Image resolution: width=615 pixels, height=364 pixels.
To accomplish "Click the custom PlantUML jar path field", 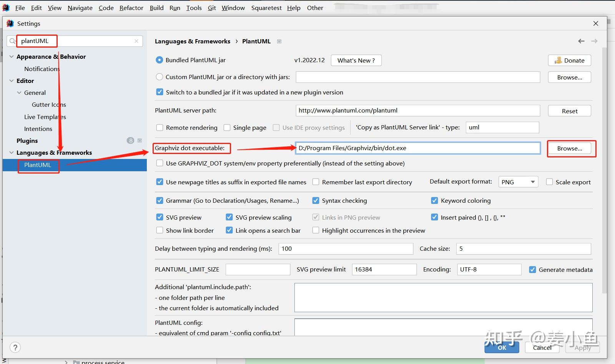I will click(x=418, y=77).
